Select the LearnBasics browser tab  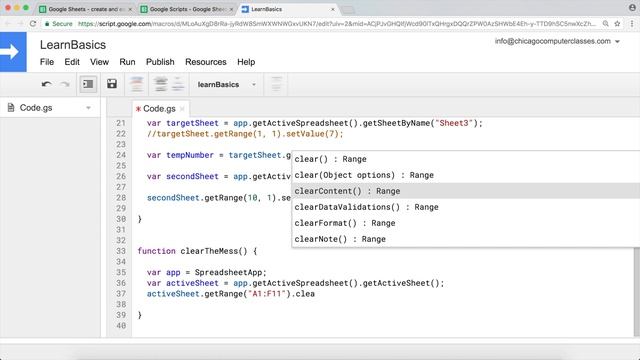coord(286,9)
